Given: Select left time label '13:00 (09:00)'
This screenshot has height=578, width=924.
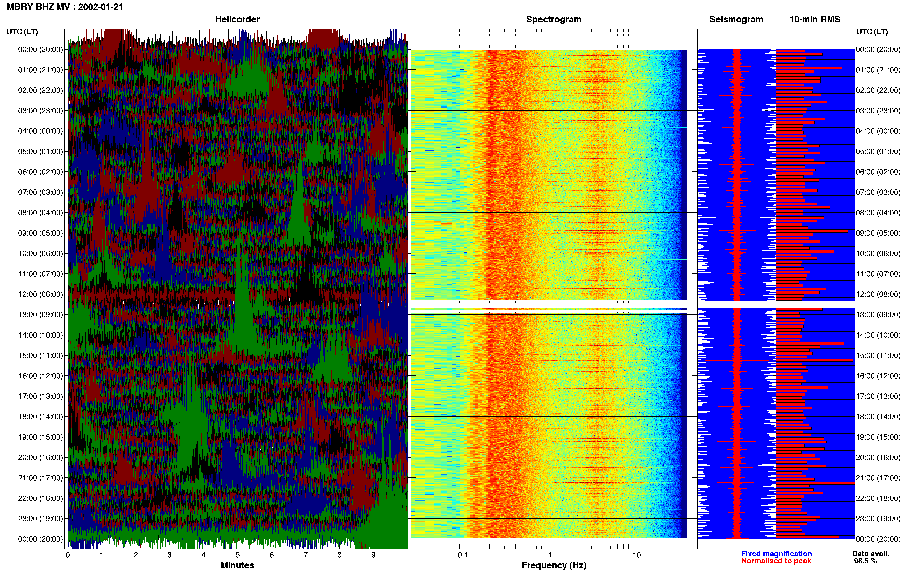Looking at the screenshot, I should pos(41,315).
